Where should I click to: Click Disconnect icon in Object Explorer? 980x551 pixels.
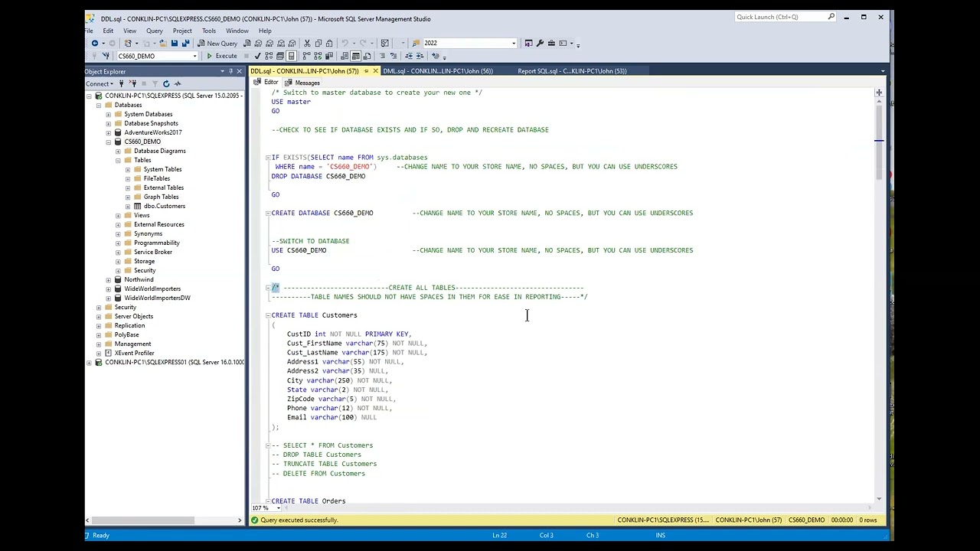point(132,83)
